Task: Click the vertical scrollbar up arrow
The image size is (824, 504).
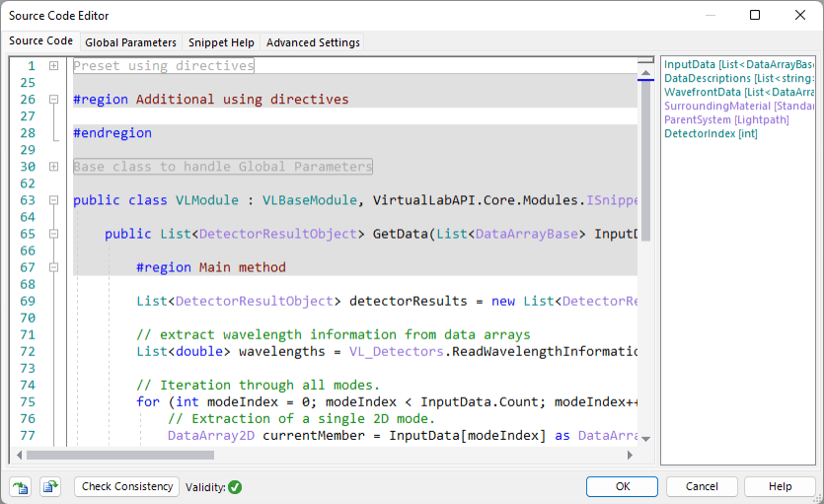Action: (645, 73)
